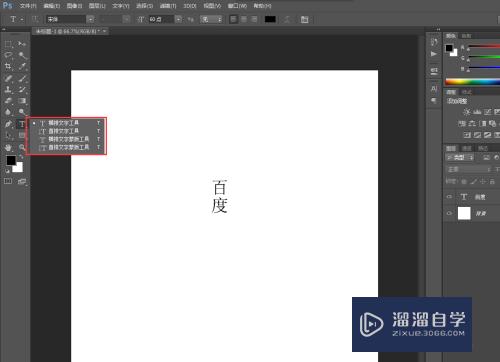Screen dimensions: 500x362
Task: Open the Image menu
Action: [74, 6]
